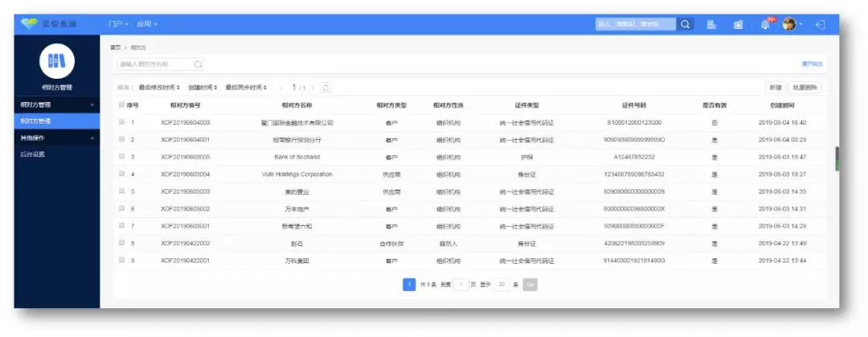Click the Vultr Holdings Corporation name cell

297,174
